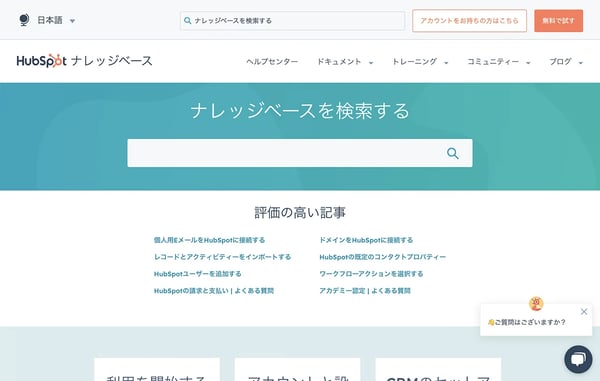Open the 日本語 language dropdown
This screenshot has width=600, height=381.
pos(56,20)
